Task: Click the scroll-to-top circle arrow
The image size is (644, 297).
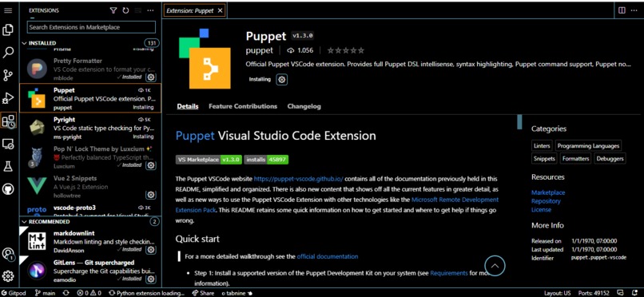Action: point(495,266)
